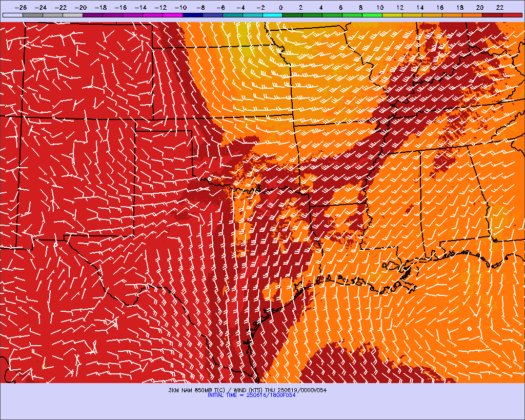Screen dimensions: 525x420
Task: Click the turquoise -4 to -2 swatch
Action: [252, 15]
